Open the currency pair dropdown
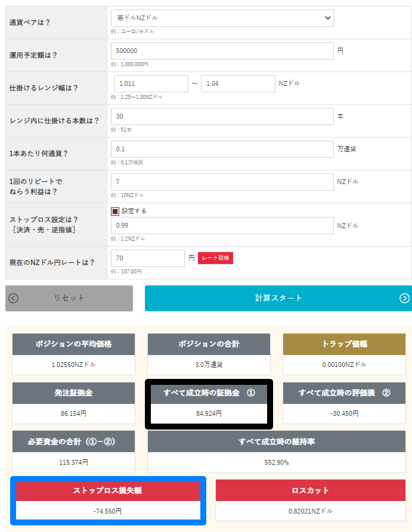This screenshot has height=532, width=412. (222, 18)
